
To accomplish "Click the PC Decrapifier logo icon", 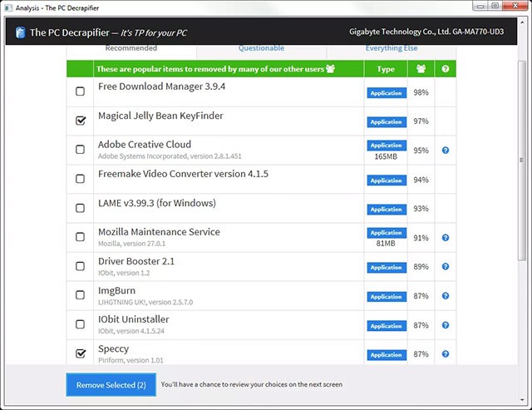I will (x=19, y=34).
